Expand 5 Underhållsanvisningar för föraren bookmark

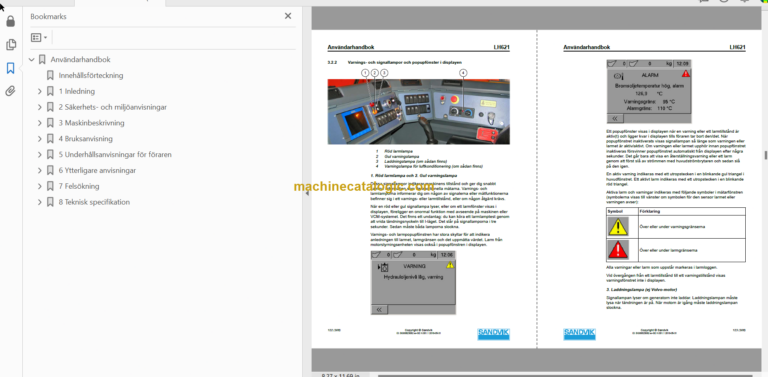point(40,155)
